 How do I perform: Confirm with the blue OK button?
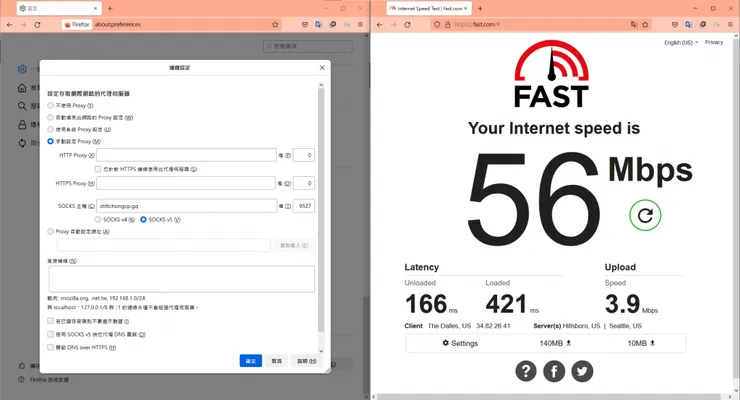[251, 361]
